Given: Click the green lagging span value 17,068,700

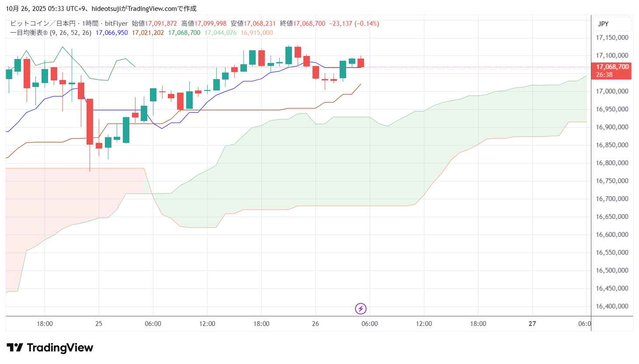Looking at the screenshot, I should coord(184,33).
